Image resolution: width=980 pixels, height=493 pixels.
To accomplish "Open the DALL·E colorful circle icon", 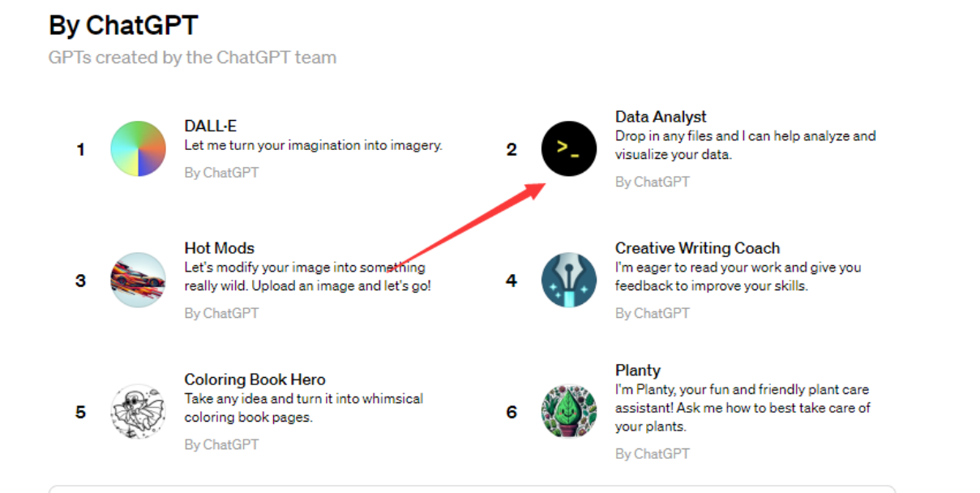I will (138, 149).
